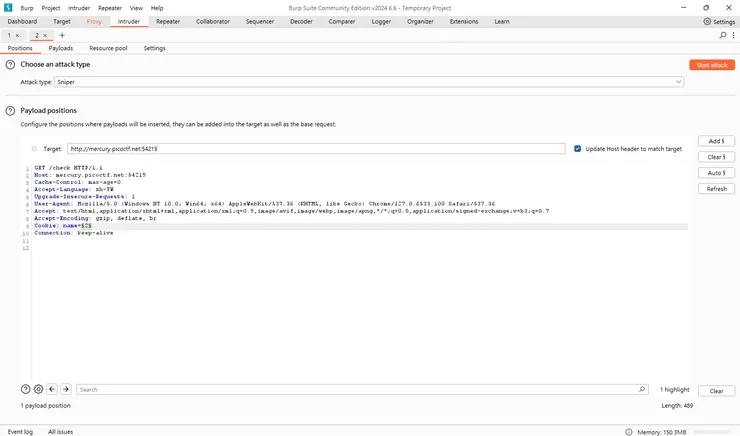
Task: Click the Burp Suite logo icon
Action: click(x=8, y=8)
